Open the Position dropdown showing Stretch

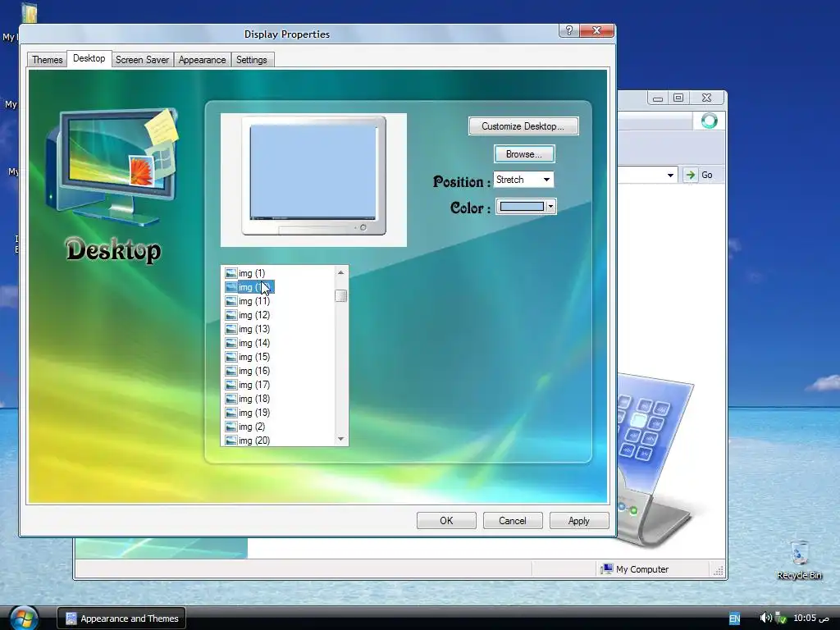(523, 180)
